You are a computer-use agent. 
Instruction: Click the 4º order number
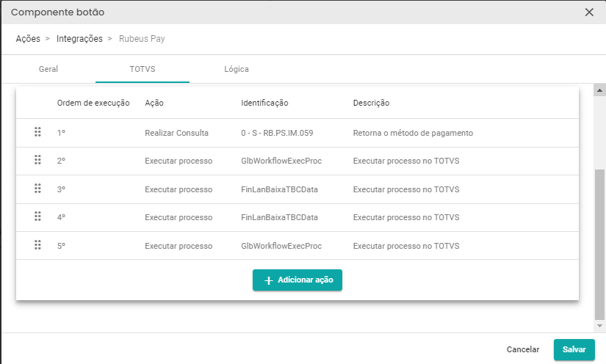pos(61,217)
